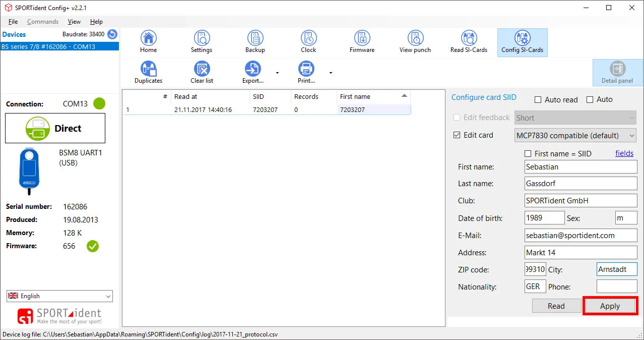Click the firmware green checkmark icon
644x340 pixels.
tap(93, 246)
